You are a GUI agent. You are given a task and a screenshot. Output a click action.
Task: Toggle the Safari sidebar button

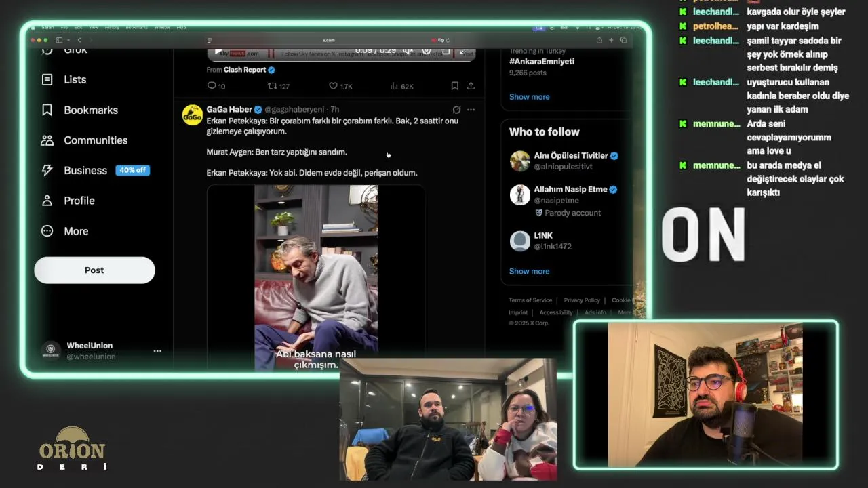pyautogui.click(x=59, y=40)
